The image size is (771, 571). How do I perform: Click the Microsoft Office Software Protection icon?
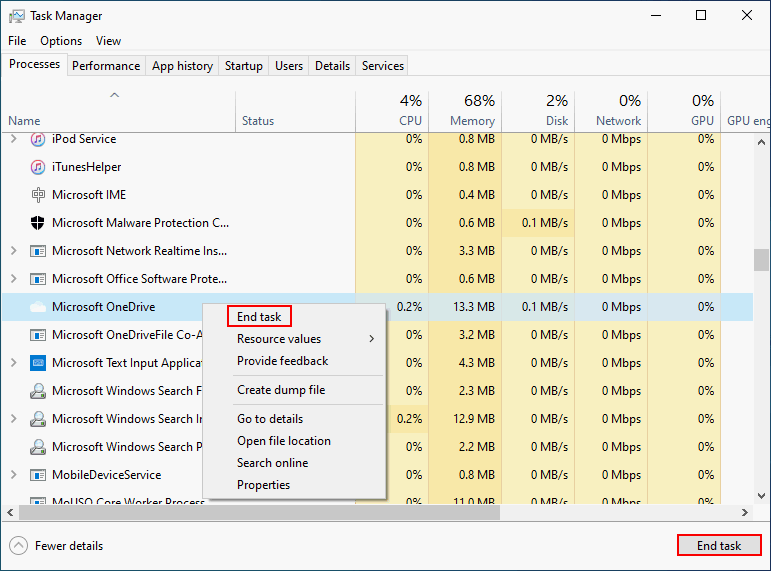click(38, 279)
